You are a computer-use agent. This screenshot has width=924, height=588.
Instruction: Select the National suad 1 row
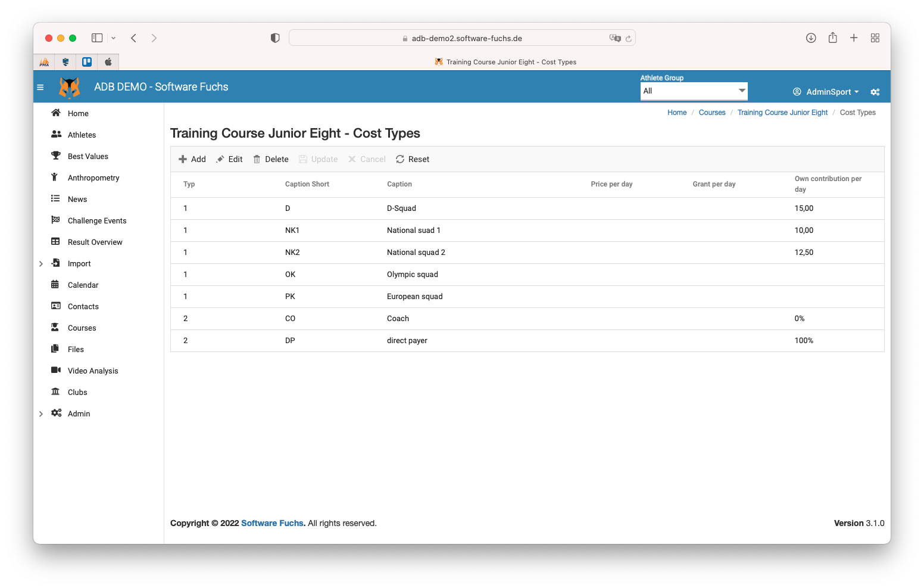point(527,231)
